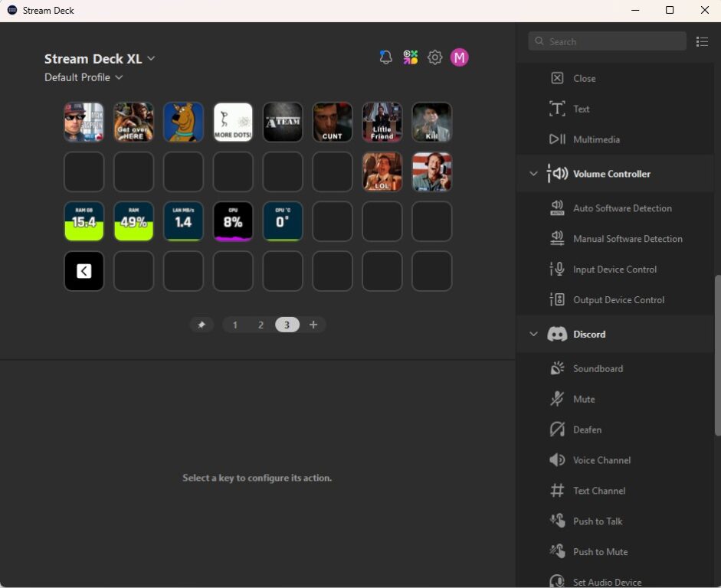The image size is (721, 588).
Task: Click the Push to Talk label
Action: (598, 521)
